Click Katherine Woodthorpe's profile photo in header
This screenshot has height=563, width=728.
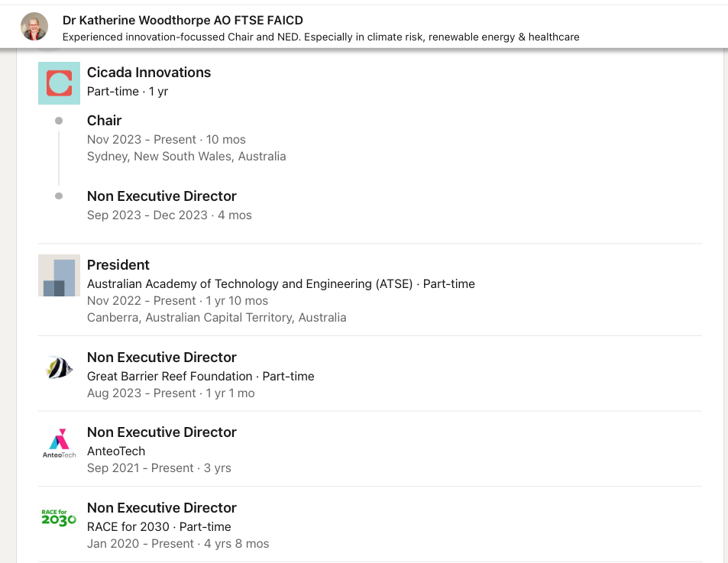pyautogui.click(x=34, y=27)
